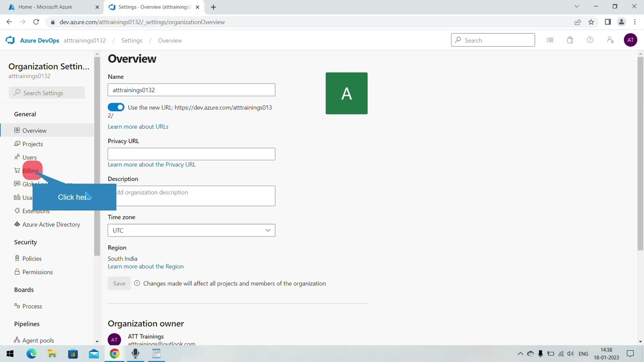Viewport: 644px width, 362px height.
Task: Open Azure Active Directory settings
Action: 47,225
